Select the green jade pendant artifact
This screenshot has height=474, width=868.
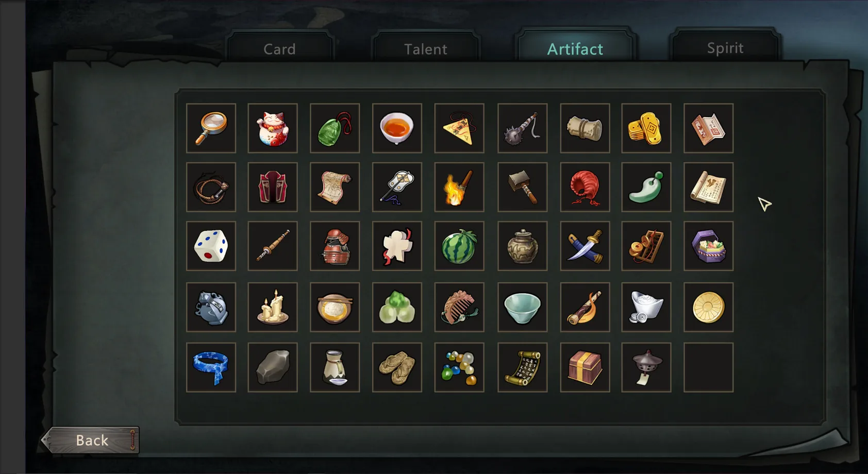click(x=335, y=128)
